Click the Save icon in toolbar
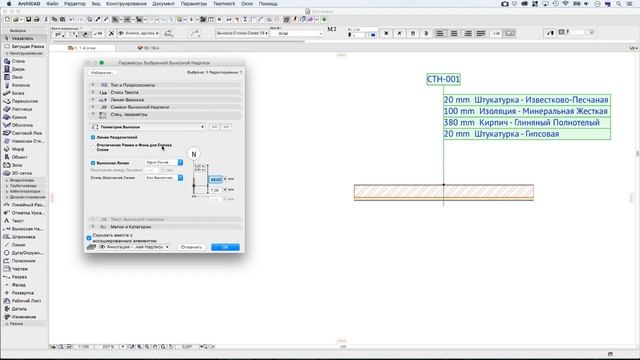 [29, 20]
